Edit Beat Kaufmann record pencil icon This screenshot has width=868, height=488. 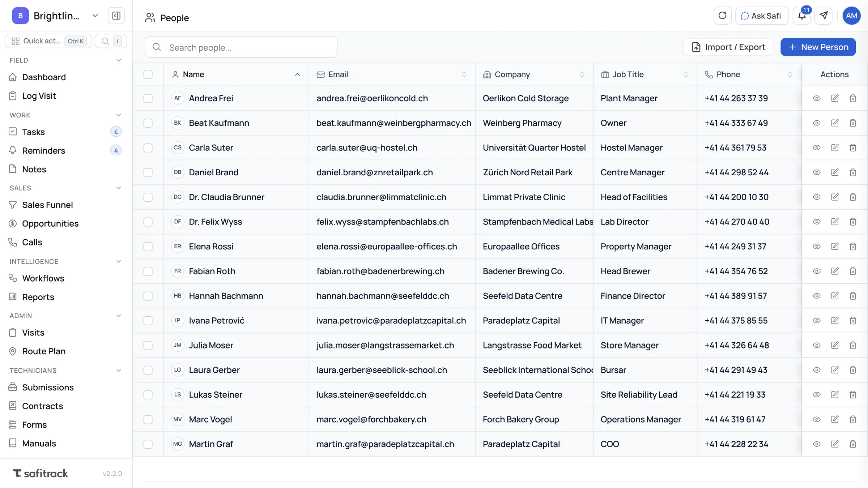(x=835, y=123)
